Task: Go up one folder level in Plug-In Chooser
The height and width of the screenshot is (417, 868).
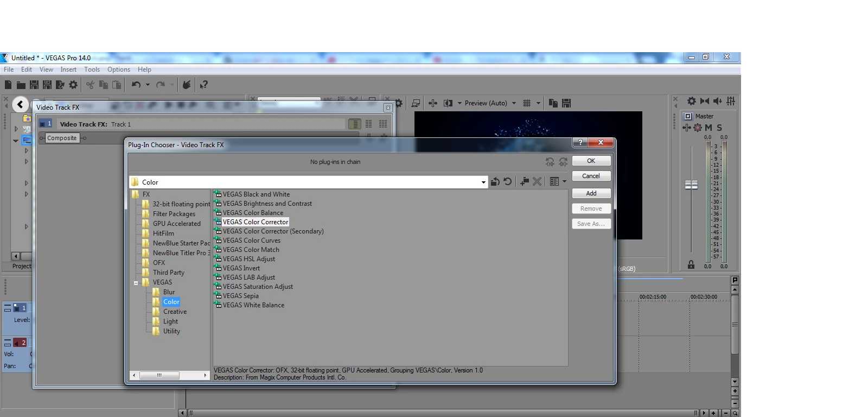Action: 495,182
